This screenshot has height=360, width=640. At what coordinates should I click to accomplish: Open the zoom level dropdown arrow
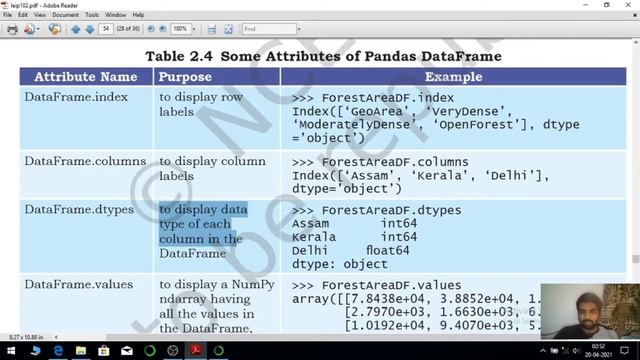pos(194,29)
